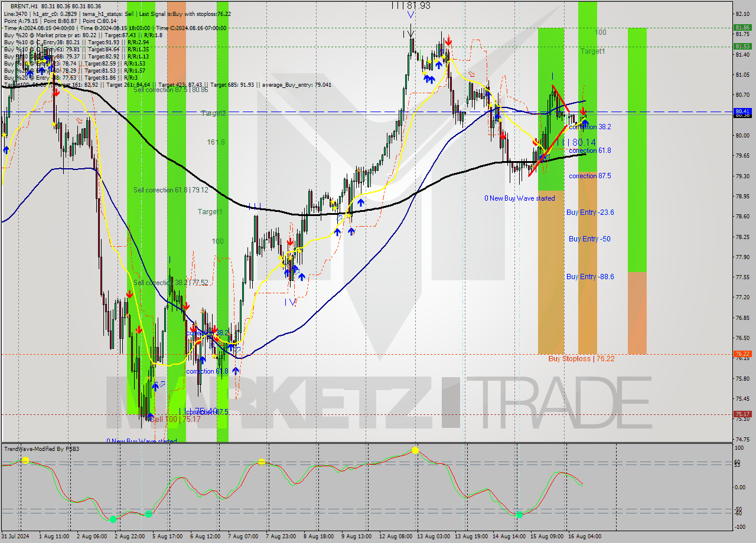This screenshot has width=756, height=543.
Task: Click the red 76.22 stoploss price tag
Action: coord(742,354)
